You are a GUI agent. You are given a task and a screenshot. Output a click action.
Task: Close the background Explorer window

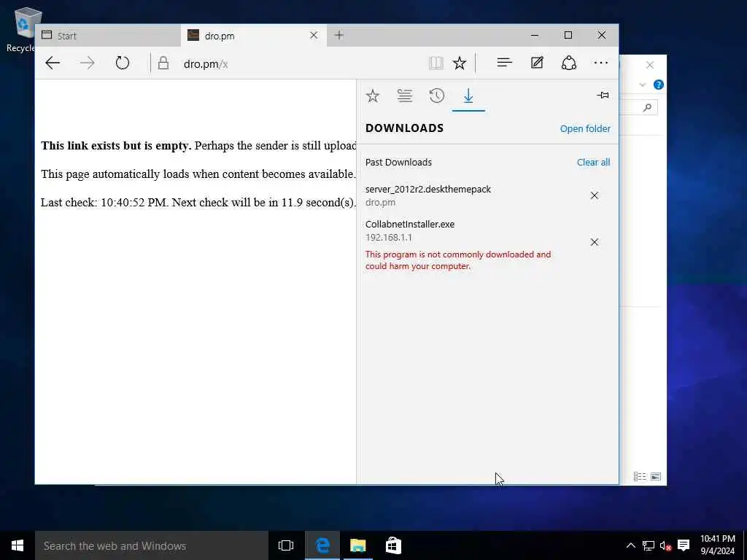click(650, 65)
